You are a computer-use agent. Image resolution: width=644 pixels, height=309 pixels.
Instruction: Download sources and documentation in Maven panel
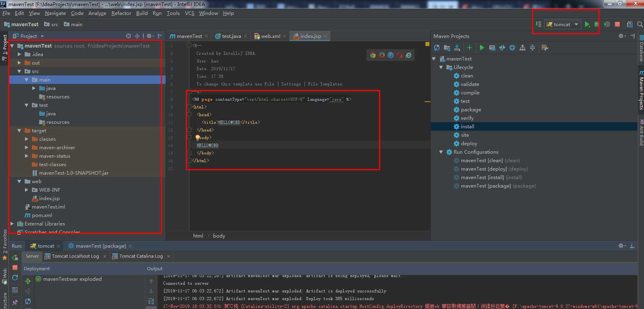(457, 48)
